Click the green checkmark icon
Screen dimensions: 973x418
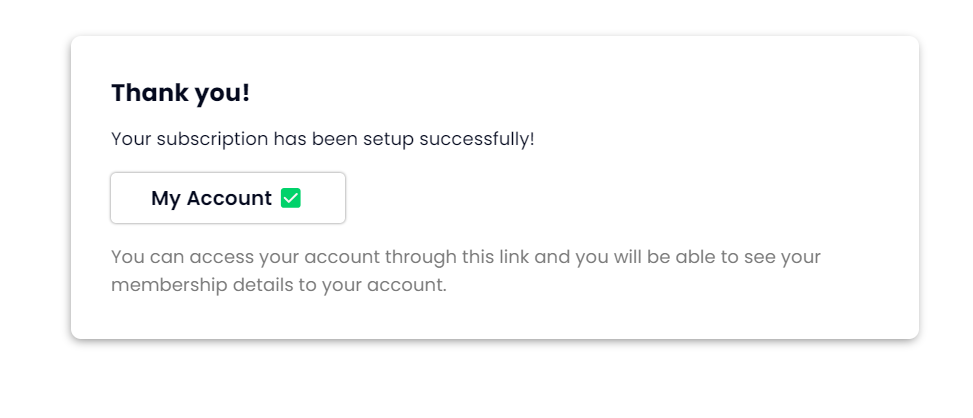291,198
